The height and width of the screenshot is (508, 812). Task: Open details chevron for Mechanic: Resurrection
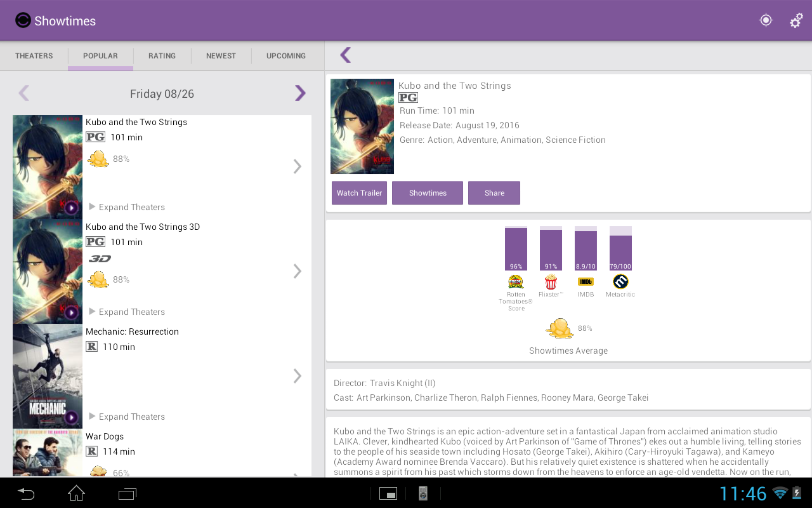pyautogui.click(x=297, y=376)
